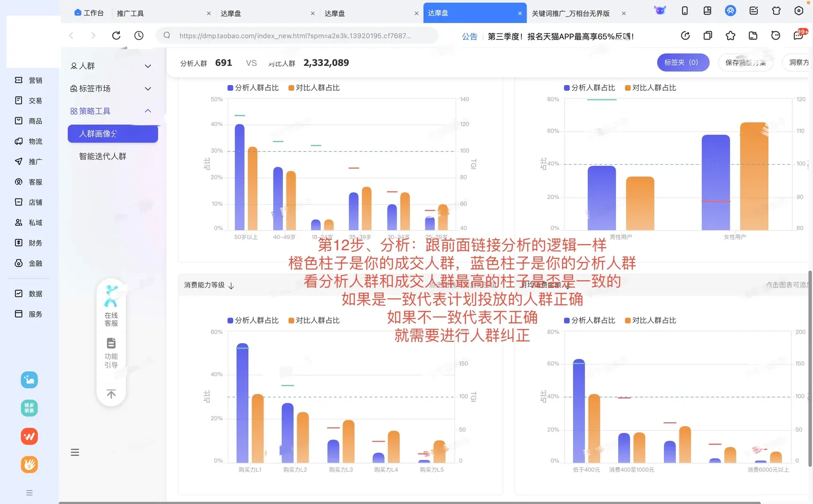This screenshot has height=504, width=813.
Task: Click the 数据 icon in the sidebar
Action: 29,293
